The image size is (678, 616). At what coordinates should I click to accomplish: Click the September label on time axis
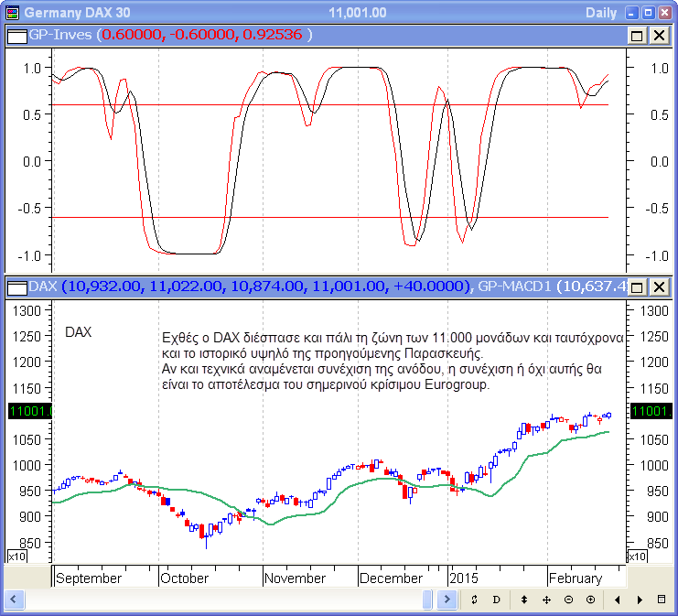[x=89, y=578]
